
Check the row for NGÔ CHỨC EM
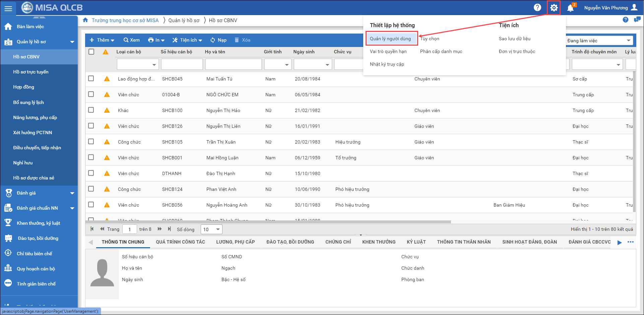point(91,94)
